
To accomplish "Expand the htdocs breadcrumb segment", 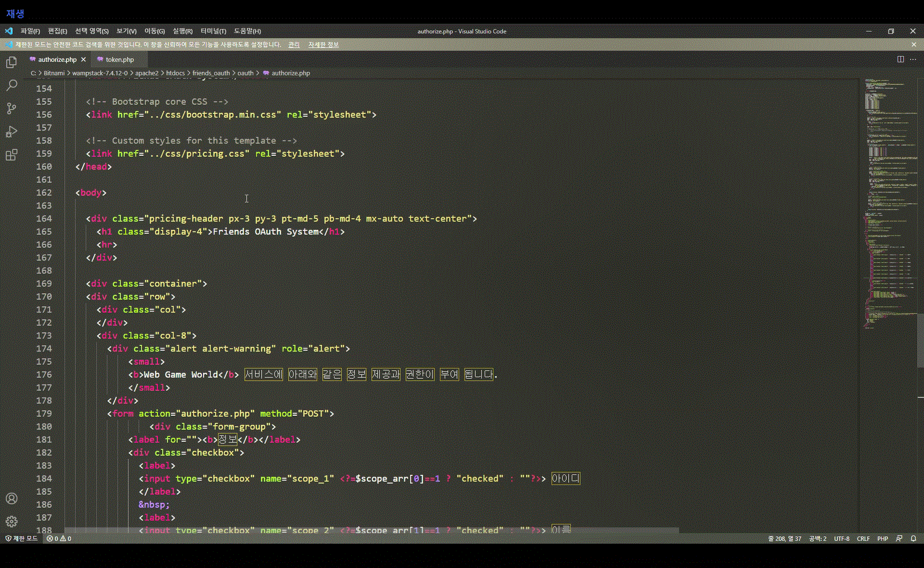I will [175, 73].
